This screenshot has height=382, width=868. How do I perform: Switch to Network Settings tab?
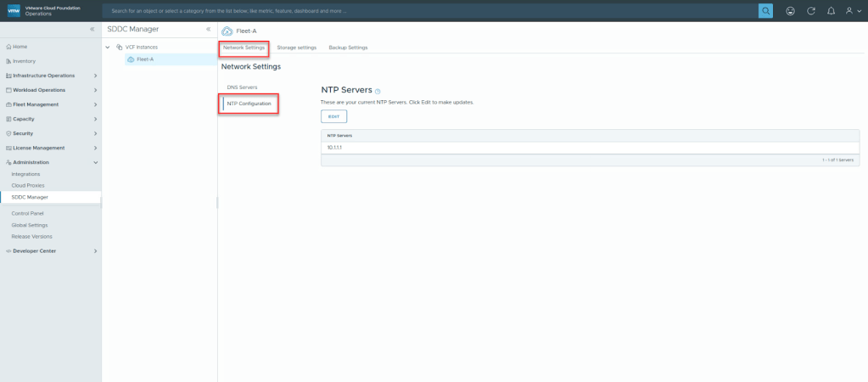pyautogui.click(x=244, y=48)
